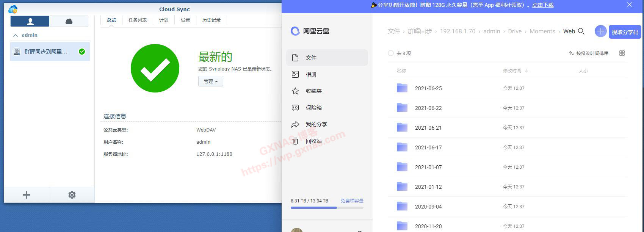
Task: Open Cloud Sync settings gear icon
Action: click(x=72, y=195)
